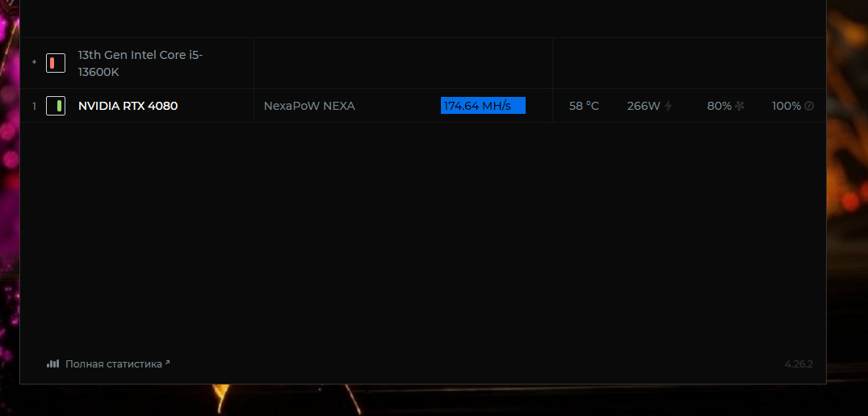Click the lightning power icon beside 266W
Screen dimensions: 868x416
pyautogui.click(x=669, y=106)
